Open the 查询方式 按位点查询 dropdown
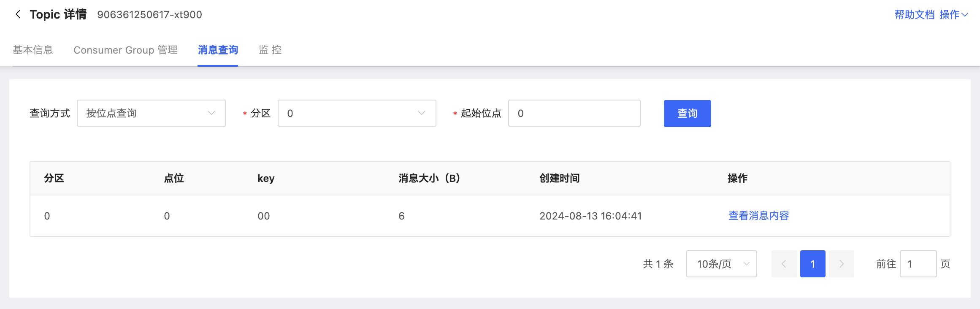980x309 pixels. 152,113
